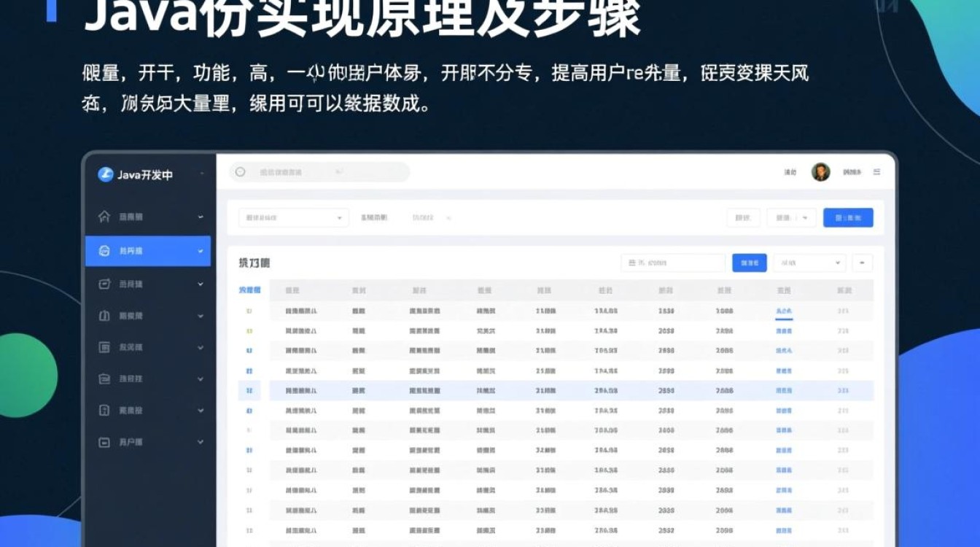980x547 pixels.
Task: Select the clipboard icon on the sixth sidebar entry
Action: pos(106,379)
